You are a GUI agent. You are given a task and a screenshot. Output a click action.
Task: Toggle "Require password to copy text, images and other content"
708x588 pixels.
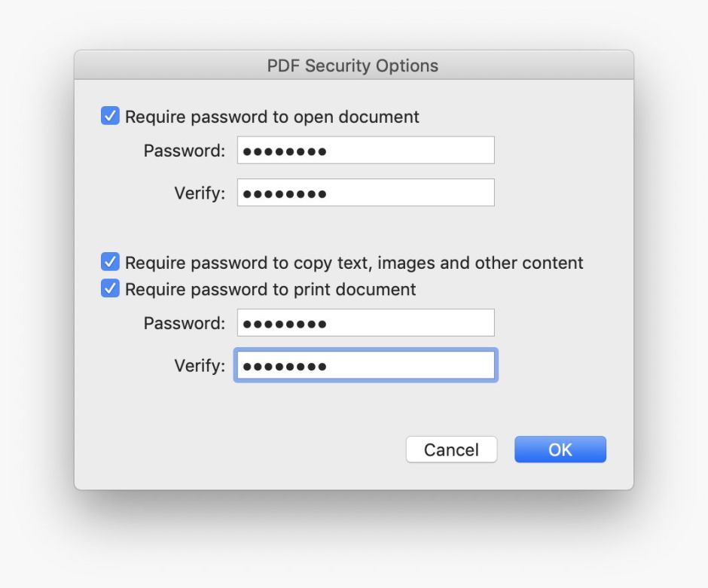click(x=110, y=262)
